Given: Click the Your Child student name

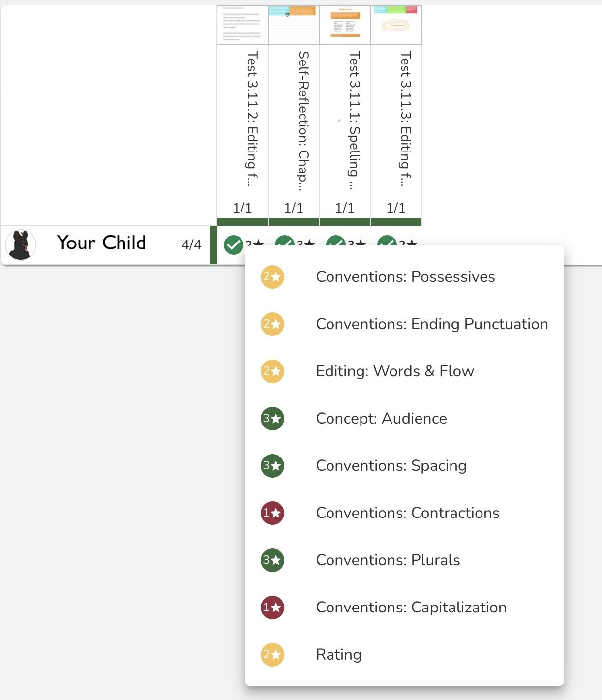Looking at the screenshot, I should point(101,243).
